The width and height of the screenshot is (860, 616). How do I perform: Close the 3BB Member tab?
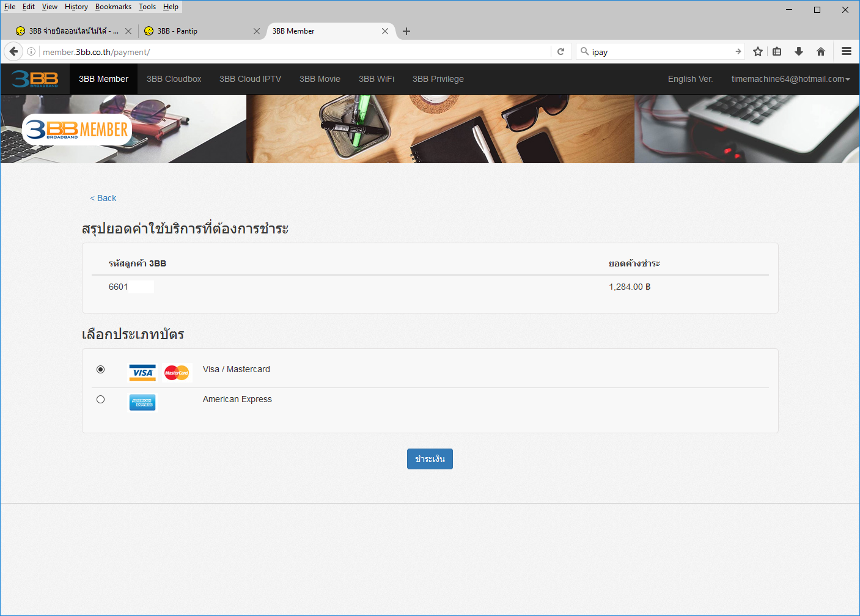coord(385,31)
